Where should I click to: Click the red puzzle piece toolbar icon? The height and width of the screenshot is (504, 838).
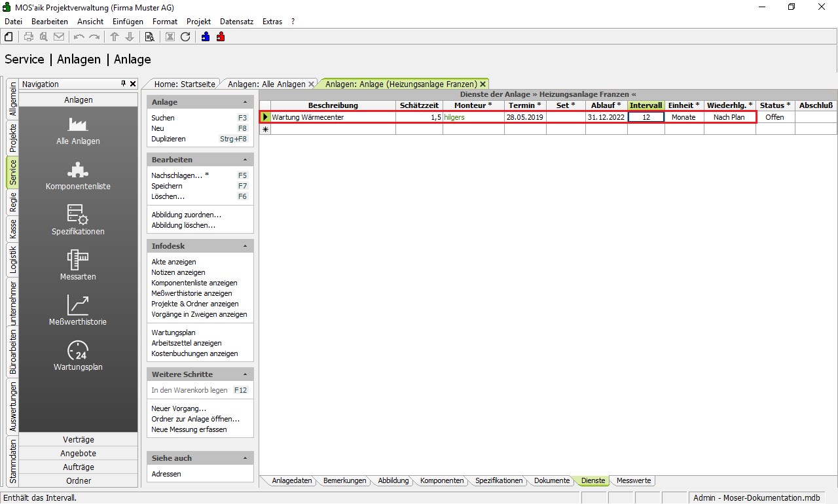[x=221, y=37]
